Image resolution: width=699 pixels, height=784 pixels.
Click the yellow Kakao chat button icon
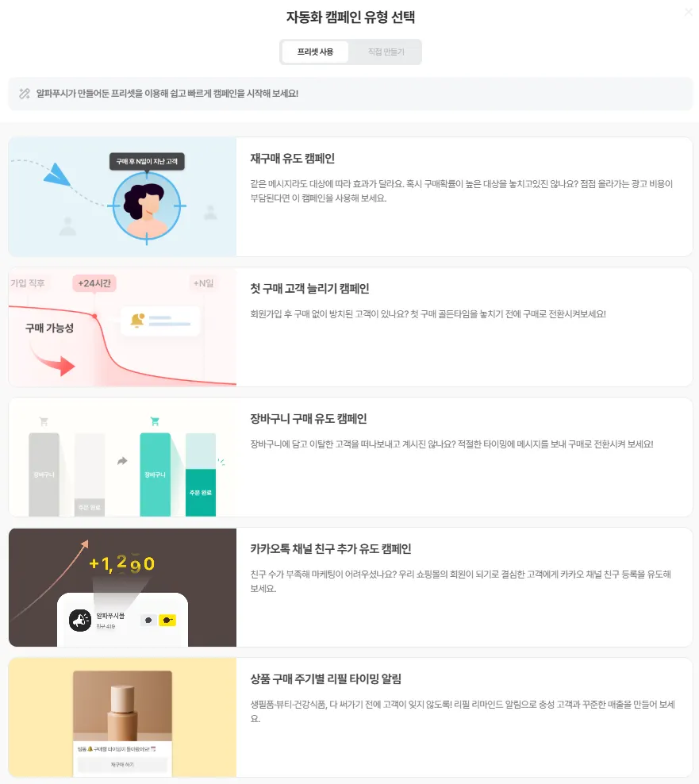tap(167, 621)
